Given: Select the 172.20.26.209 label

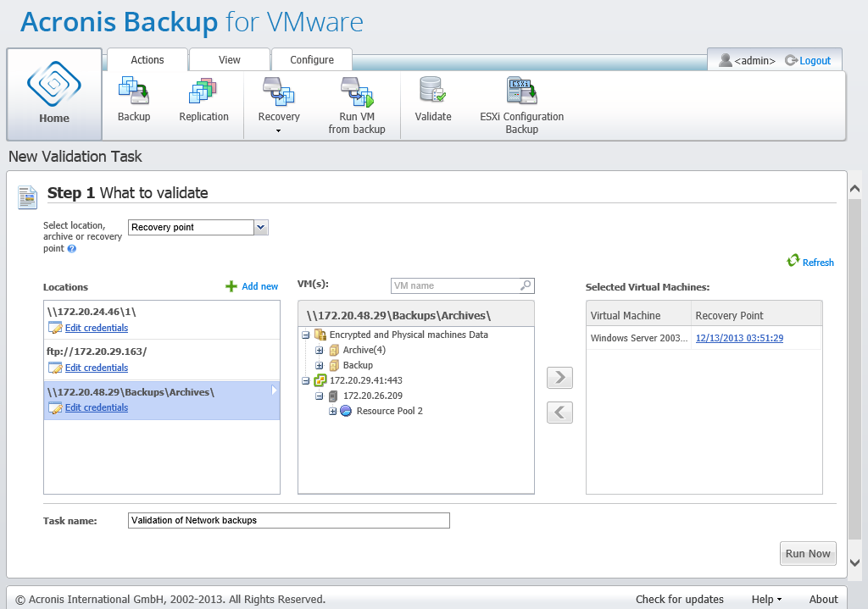Looking at the screenshot, I should point(373,396).
